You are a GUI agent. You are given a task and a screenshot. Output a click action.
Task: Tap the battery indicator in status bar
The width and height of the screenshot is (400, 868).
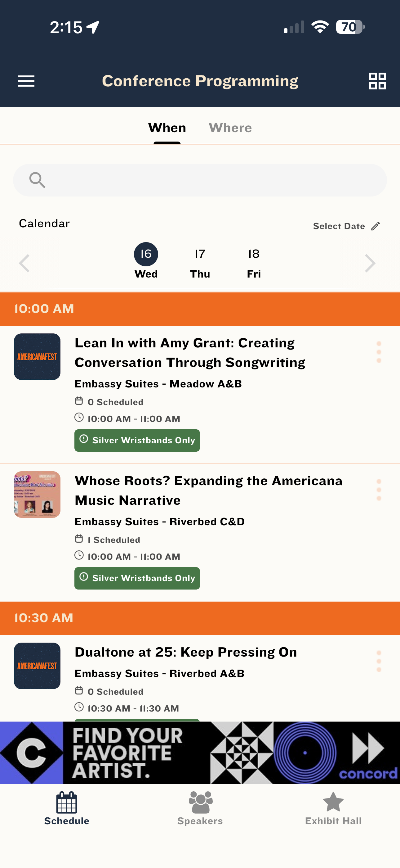point(350,27)
